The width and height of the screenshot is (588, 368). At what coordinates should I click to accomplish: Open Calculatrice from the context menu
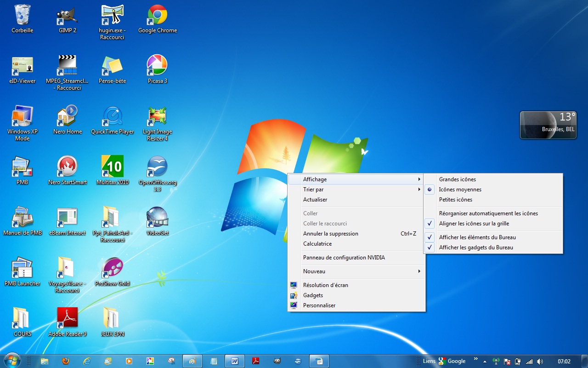tap(356, 244)
